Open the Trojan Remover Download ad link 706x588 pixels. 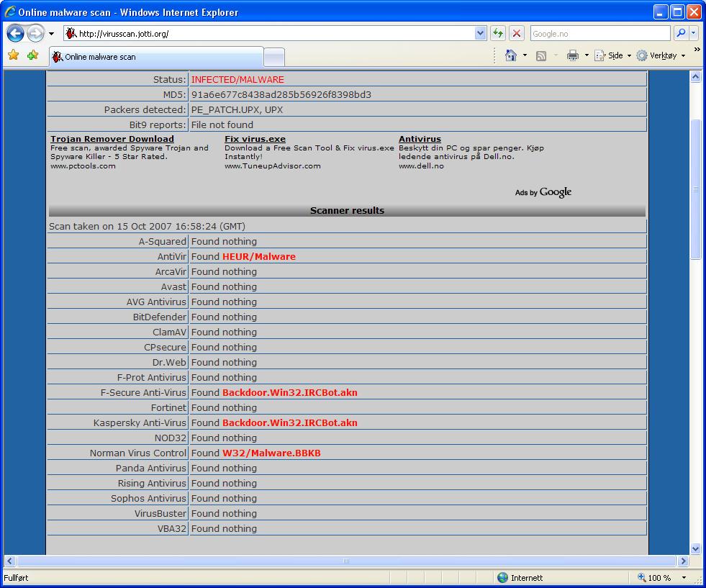click(x=112, y=139)
